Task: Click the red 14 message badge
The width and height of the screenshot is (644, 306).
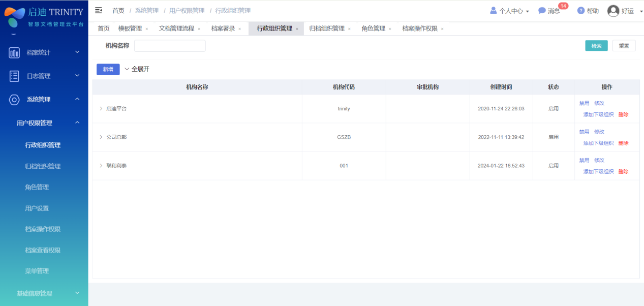Action: [563, 6]
